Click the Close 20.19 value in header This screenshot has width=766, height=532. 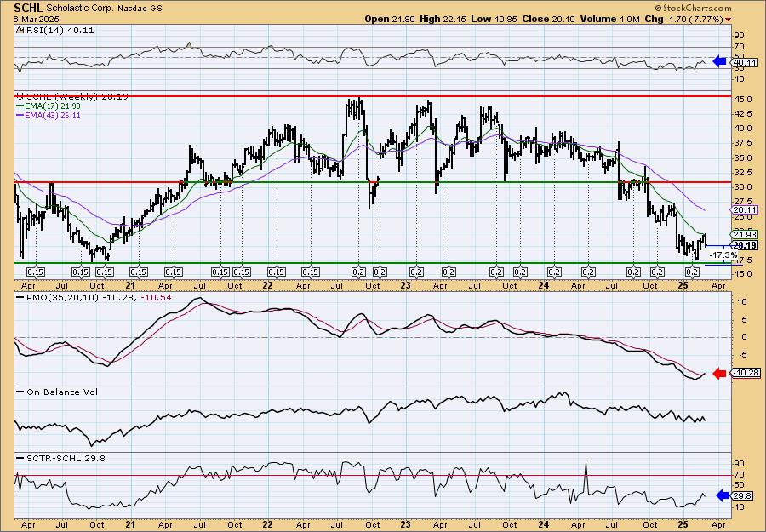(x=549, y=19)
